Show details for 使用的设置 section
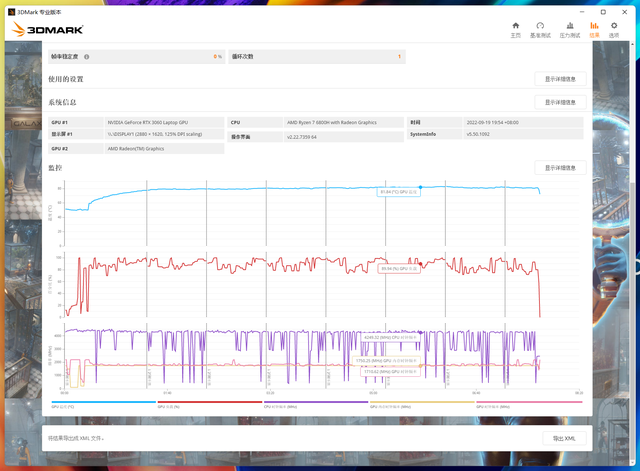 pos(560,79)
